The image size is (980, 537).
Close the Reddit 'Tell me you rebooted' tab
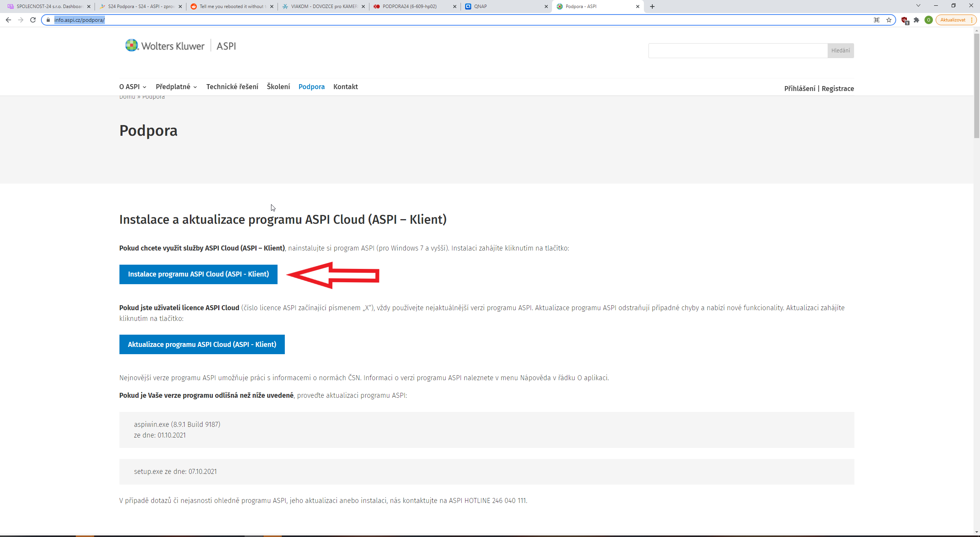tap(272, 7)
